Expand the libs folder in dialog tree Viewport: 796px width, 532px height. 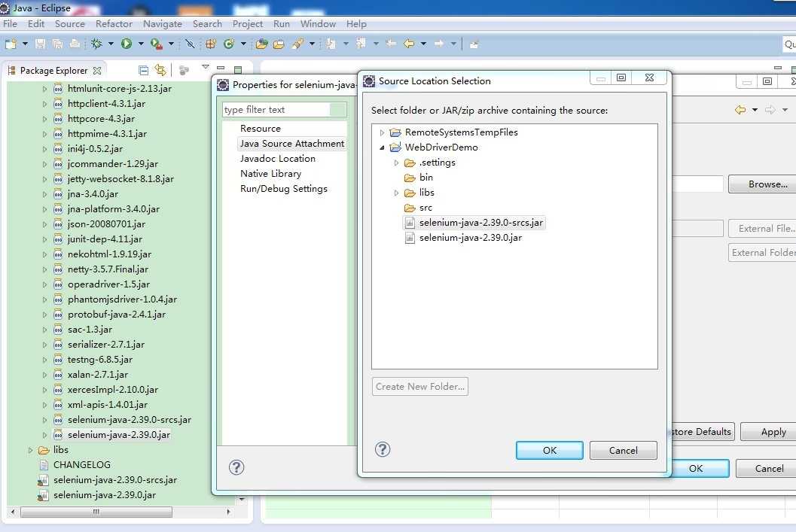click(396, 193)
